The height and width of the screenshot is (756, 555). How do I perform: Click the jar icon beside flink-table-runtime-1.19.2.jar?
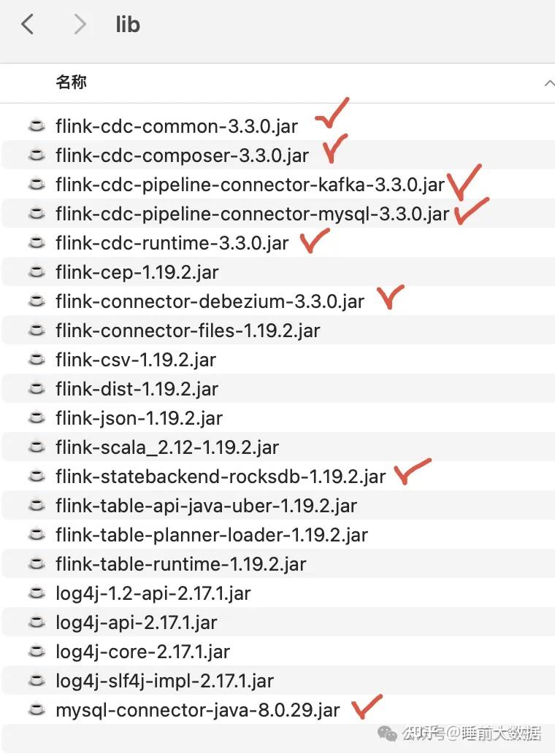pyautogui.click(x=37, y=563)
